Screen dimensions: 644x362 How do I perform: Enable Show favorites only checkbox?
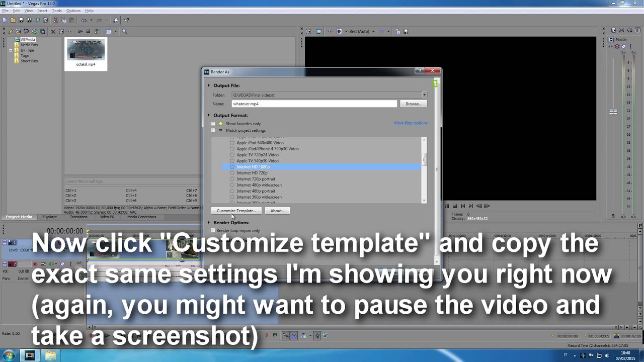pyautogui.click(x=213, y=124)
